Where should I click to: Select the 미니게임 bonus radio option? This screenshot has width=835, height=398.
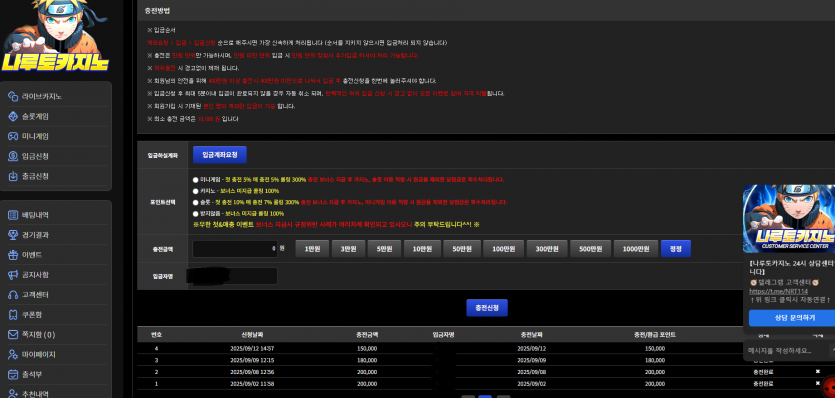[x=195, y=180]
